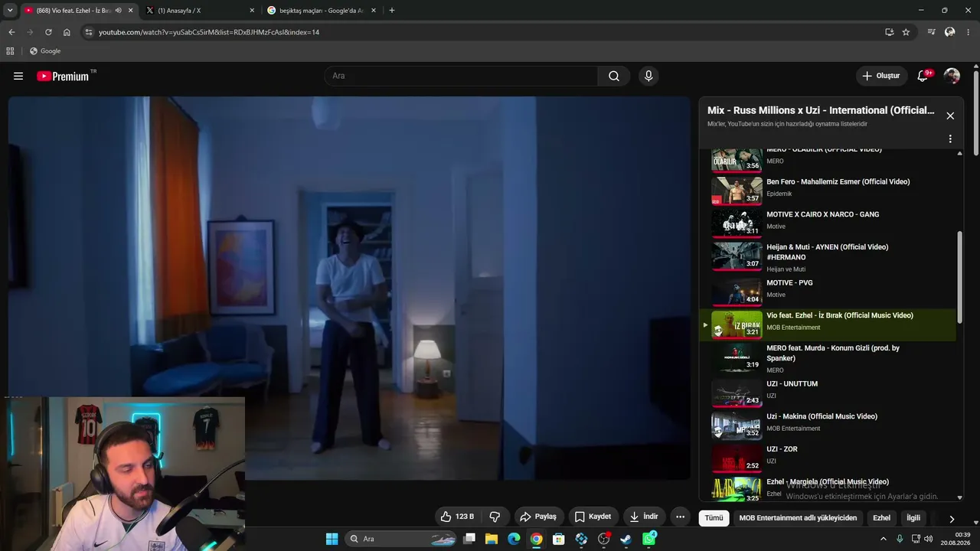Open YouTube notifications bell
This screenshot has width=980, height=551.
pyautogui.click(x=923, y=76)
